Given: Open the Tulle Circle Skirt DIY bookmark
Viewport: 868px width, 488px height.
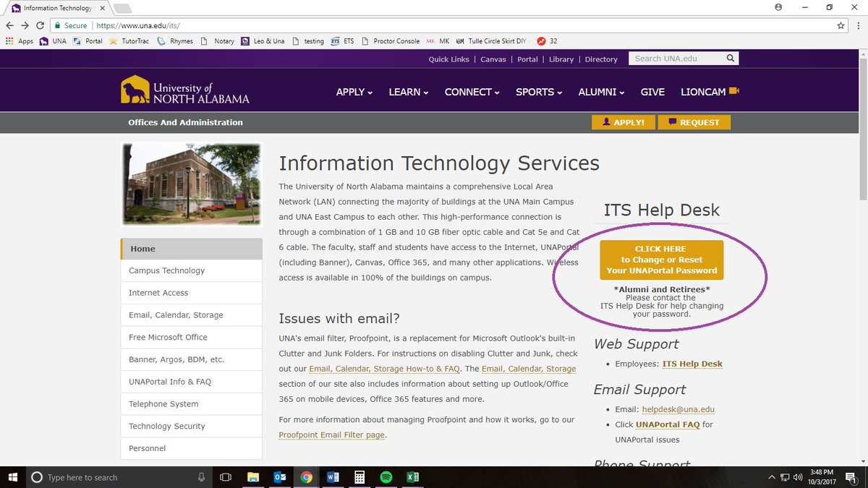Looking at the screenshot, I should tap(494, 41).
